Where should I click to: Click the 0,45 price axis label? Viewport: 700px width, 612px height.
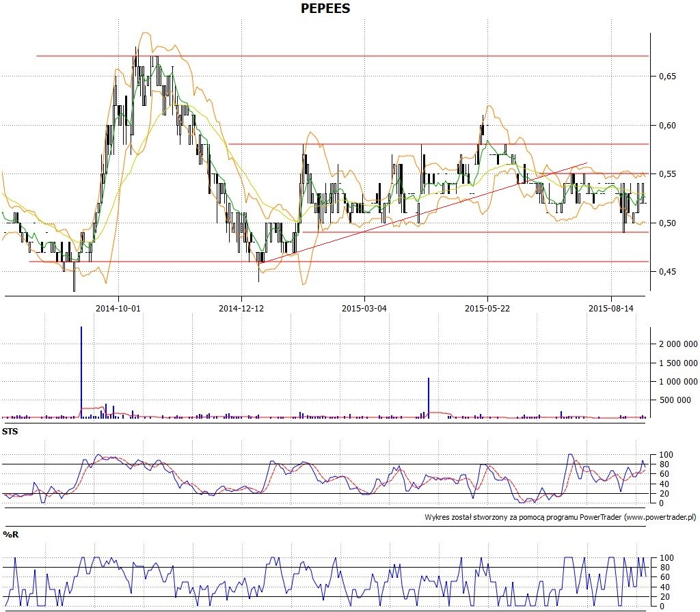coord(667,272)
